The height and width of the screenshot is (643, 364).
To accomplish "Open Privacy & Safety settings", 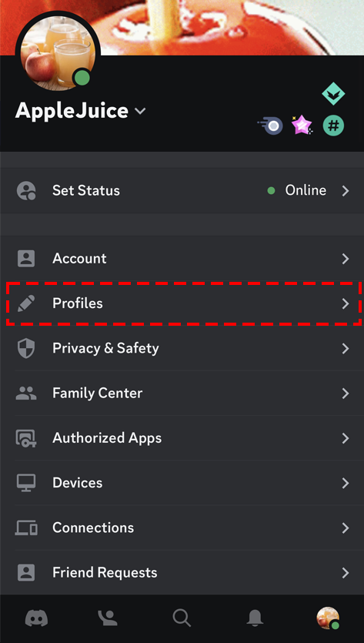I will pos(182,348).
